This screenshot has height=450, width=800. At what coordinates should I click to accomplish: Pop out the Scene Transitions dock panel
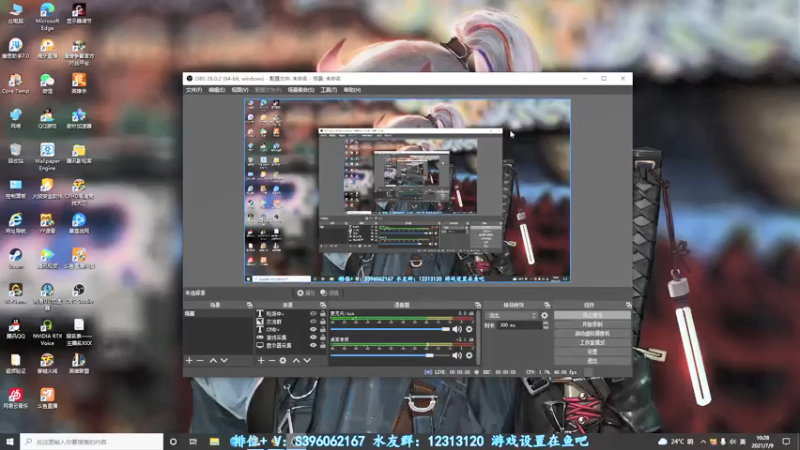tap(547, 305)
